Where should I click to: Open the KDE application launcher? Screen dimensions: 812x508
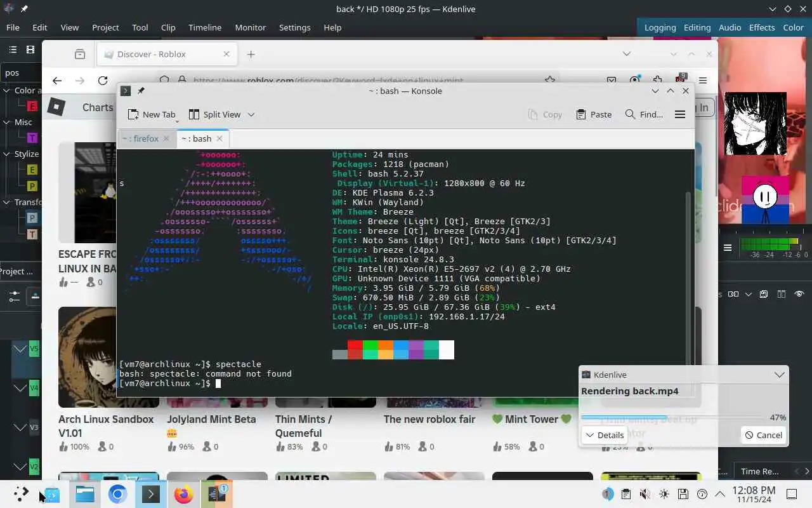click(21, 493)
